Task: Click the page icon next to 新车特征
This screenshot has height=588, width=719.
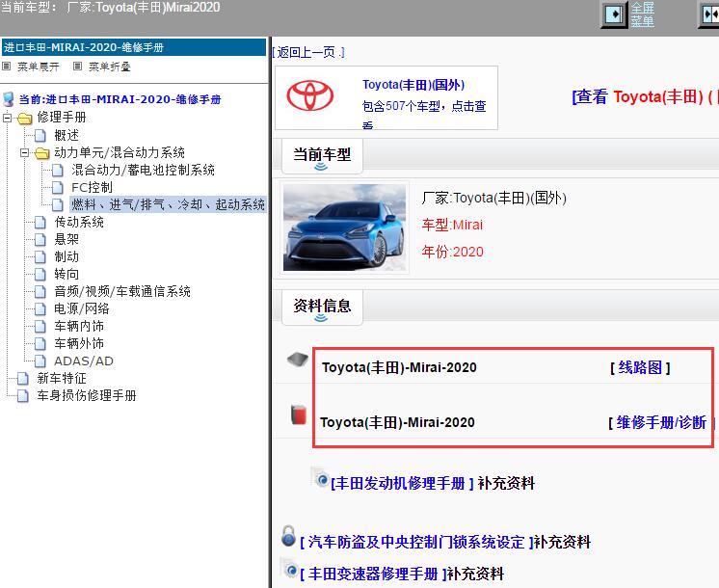Action: tap(23, 379)
